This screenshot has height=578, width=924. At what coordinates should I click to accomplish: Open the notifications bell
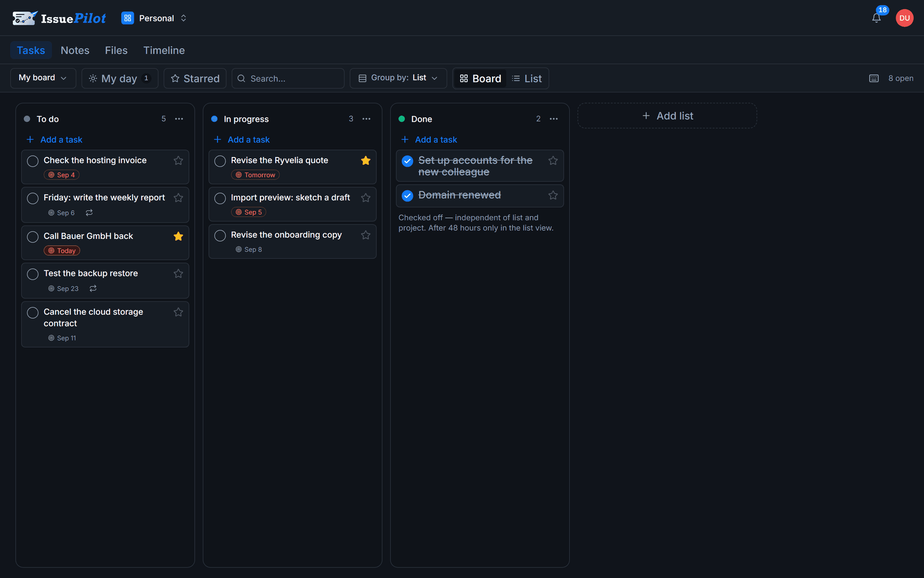click(876, 18)
